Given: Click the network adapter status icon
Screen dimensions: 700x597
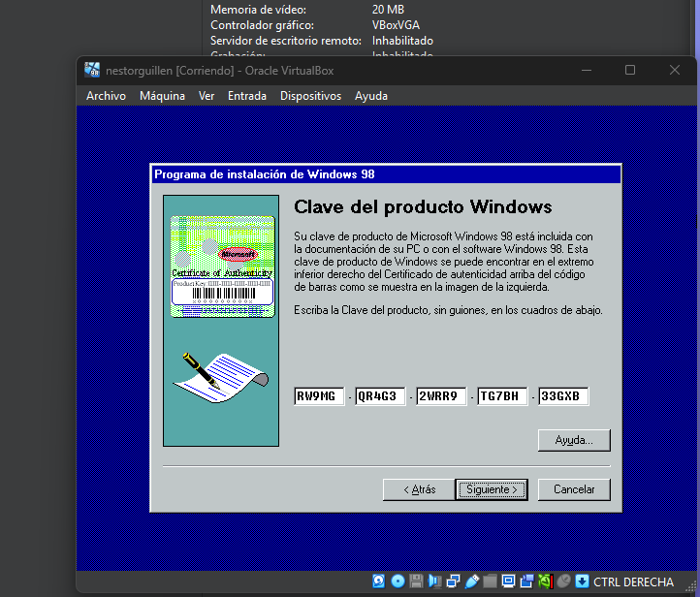Looking at the screenshot, I should click(x=453, y=581).
